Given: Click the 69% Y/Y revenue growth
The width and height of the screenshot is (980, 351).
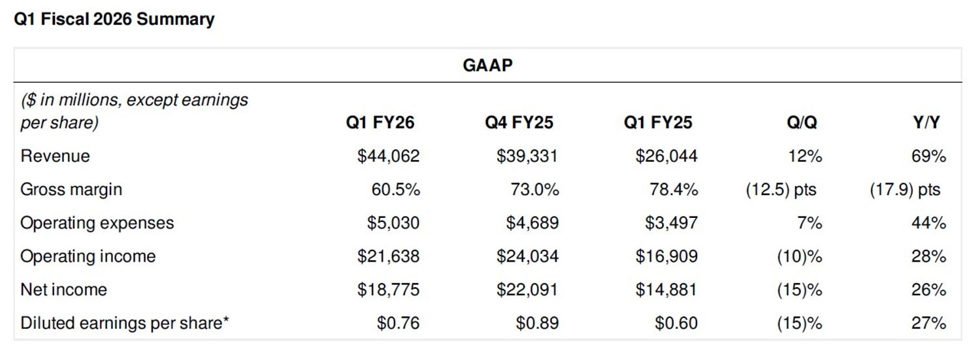Looking at the screenshot, I should [929, 157].
